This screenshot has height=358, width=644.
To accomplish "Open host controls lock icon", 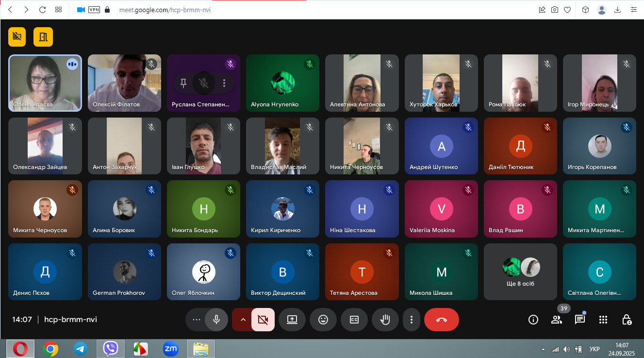I will click(627, 320).
